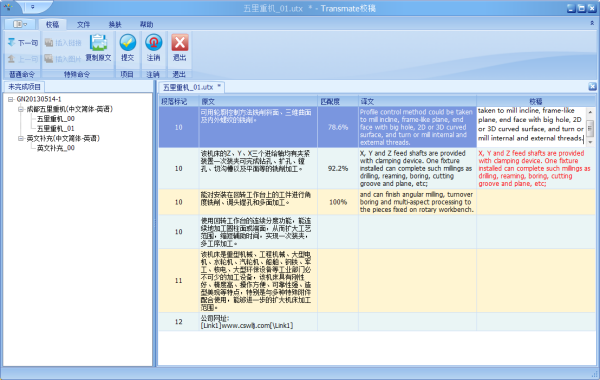Click source cell starting 可用轮廓控制方法
Image resolution: width=600 pixels, height=380 pixels.
(x=258, y=127)
